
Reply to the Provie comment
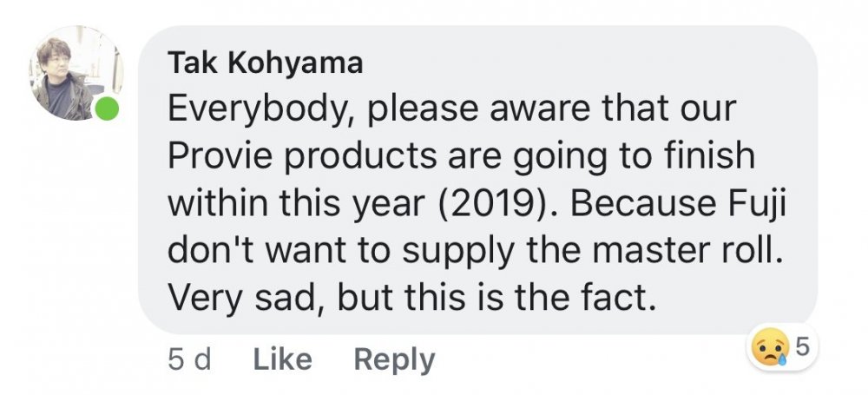click(394, 359)
